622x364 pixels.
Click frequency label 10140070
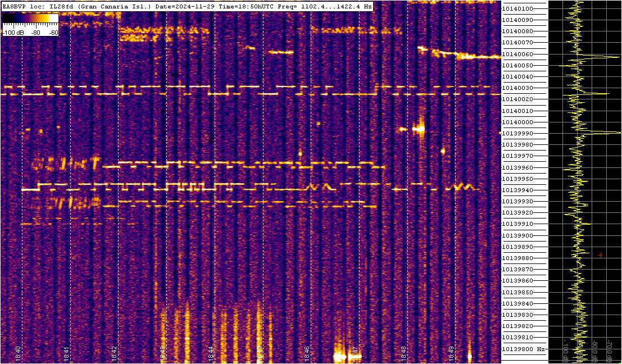click(517, 43)
